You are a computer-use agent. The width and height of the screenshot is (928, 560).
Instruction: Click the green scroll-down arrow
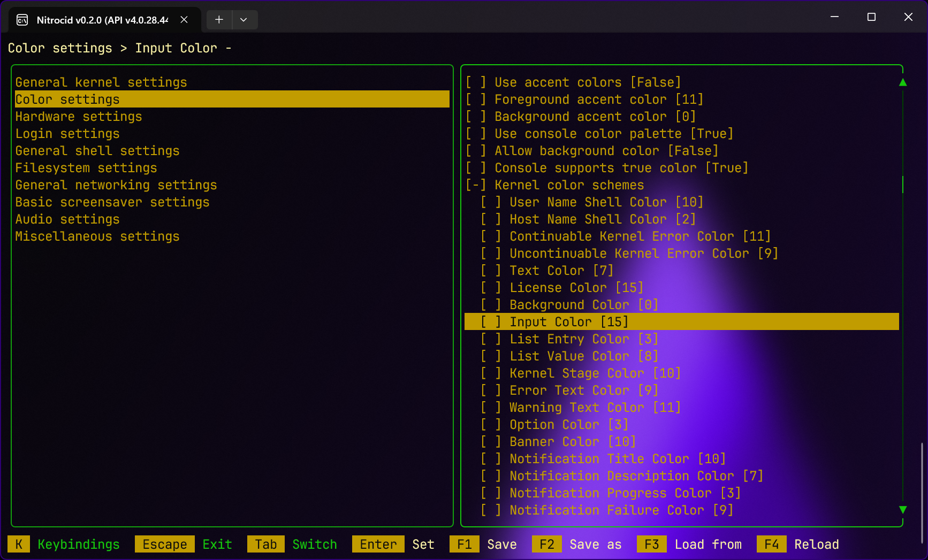pos(903,510)
